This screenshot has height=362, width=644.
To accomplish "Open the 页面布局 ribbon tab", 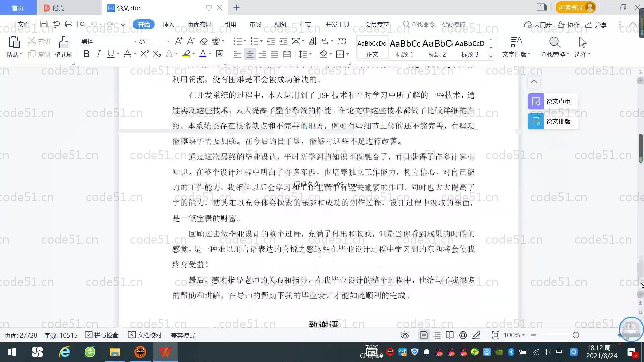I will tap(199, 25).
